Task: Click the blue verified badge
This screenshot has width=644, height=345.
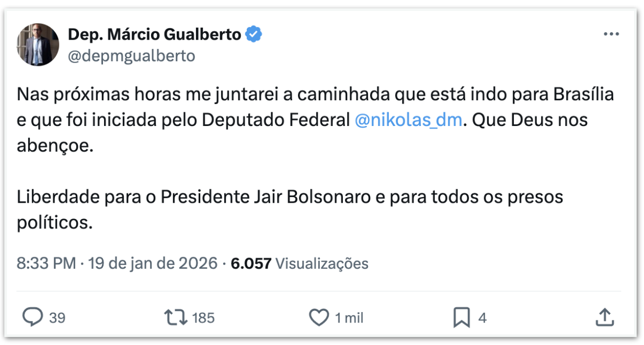Action: (x=254, y=34)
